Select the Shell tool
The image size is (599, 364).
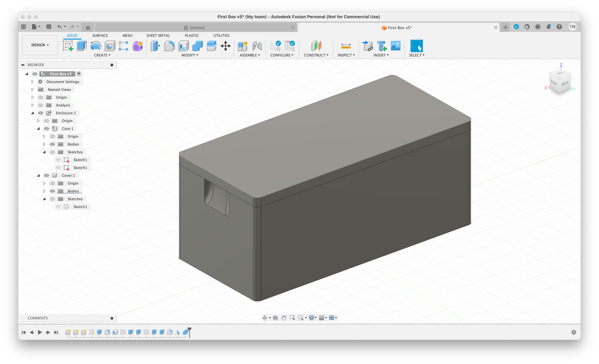tap(184, 46)
